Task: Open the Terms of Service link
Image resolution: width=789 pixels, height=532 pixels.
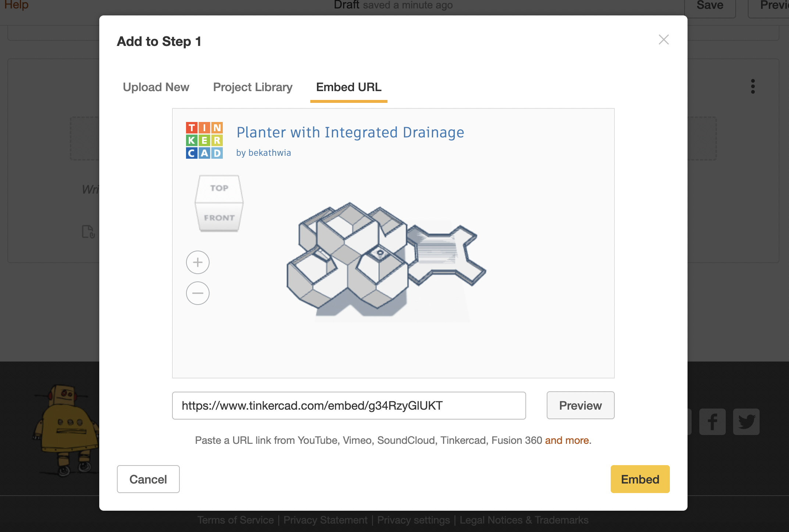Action: (235, 520)
